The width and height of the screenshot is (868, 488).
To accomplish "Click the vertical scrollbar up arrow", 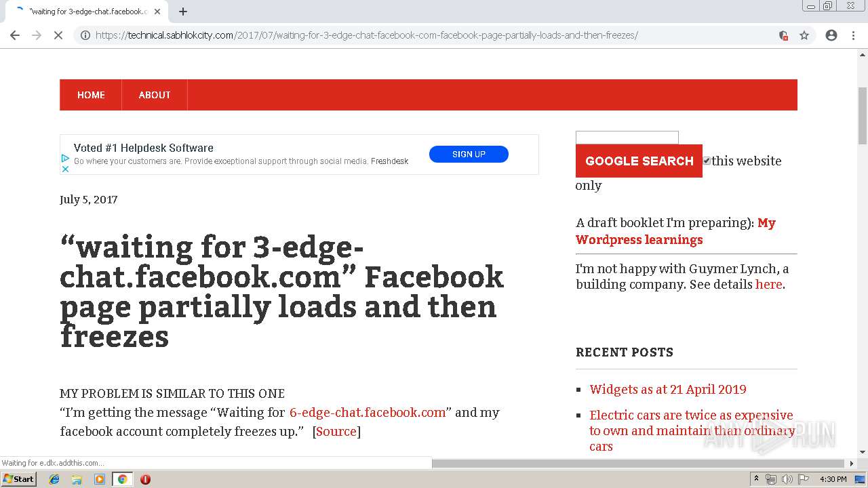I will [863, 55].
